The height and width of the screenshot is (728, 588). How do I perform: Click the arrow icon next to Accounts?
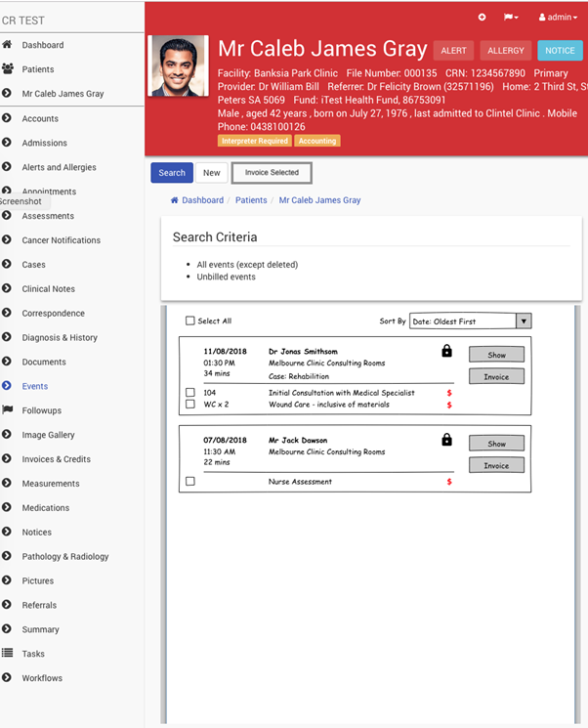[7, 118]
